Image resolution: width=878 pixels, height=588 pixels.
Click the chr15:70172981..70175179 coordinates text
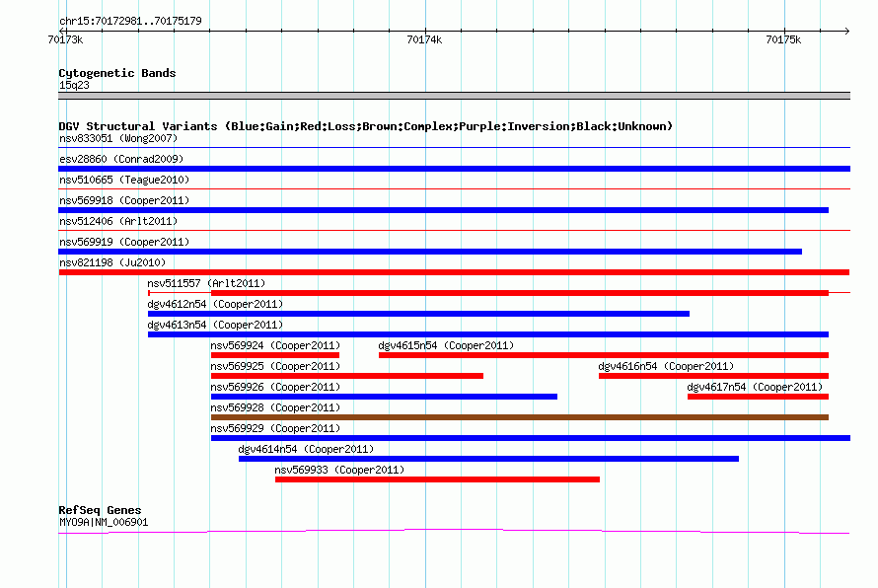pos(130,21)
